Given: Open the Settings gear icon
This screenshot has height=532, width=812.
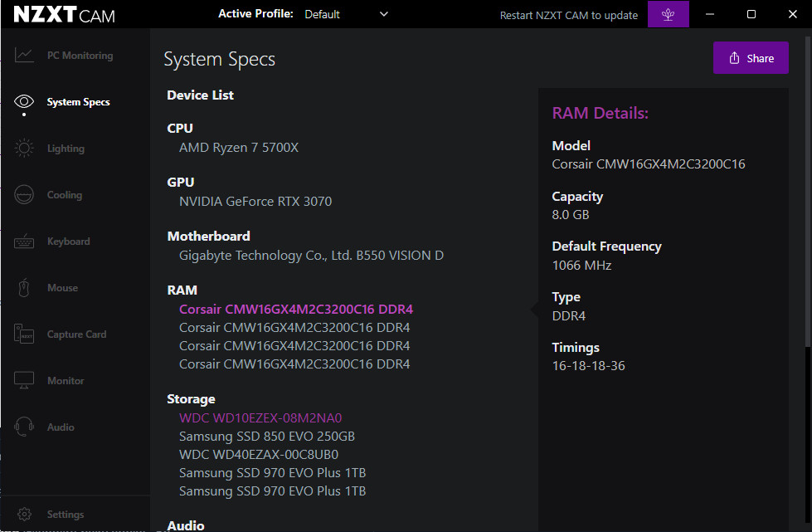Looking at the screenshot, I should point(24,514).
